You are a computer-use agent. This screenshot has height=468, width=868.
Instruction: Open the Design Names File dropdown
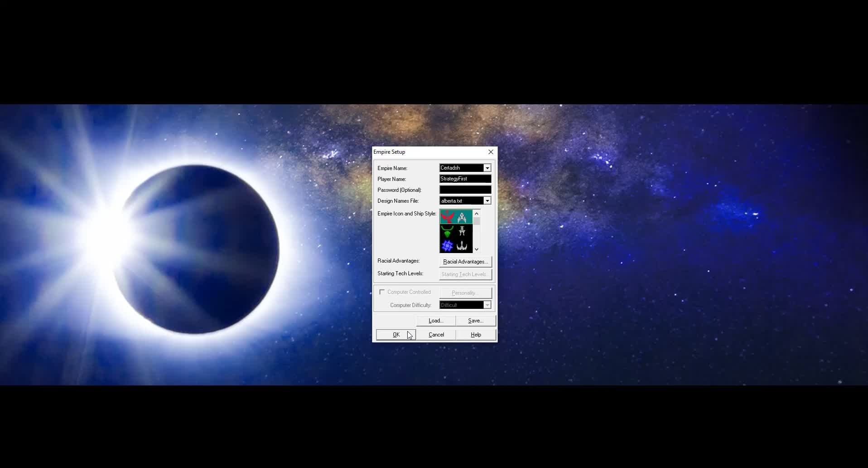487,201
